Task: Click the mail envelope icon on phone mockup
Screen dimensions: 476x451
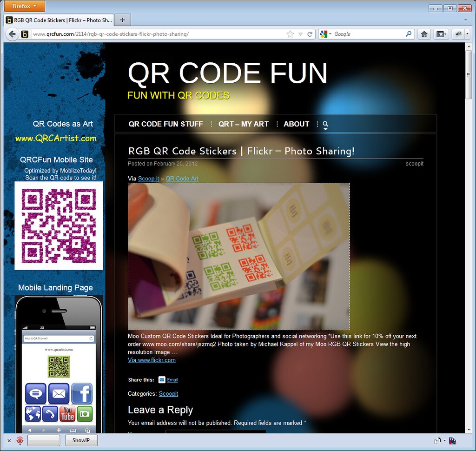Action: (59, 394)
